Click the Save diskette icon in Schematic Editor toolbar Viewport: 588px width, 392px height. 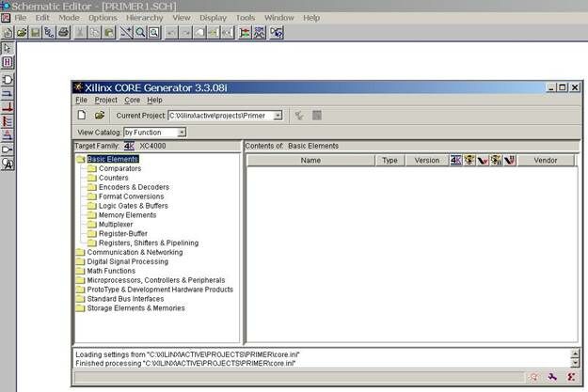tap(35, 33)
